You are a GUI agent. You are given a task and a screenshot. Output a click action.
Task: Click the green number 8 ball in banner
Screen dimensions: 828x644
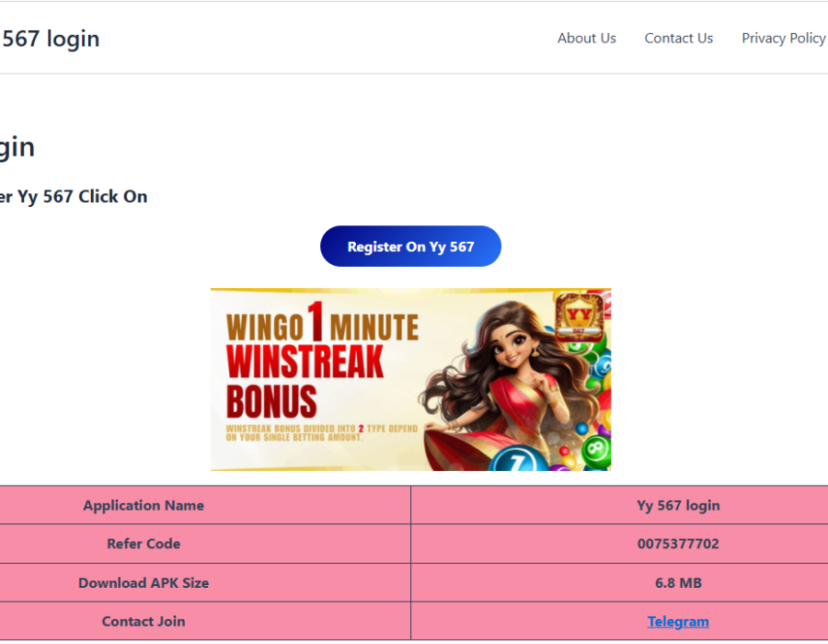[x=595, y=450]
